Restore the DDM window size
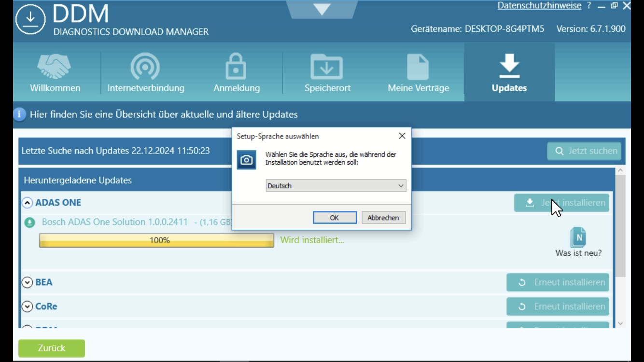The image size is (644, 362). point(614,6)
